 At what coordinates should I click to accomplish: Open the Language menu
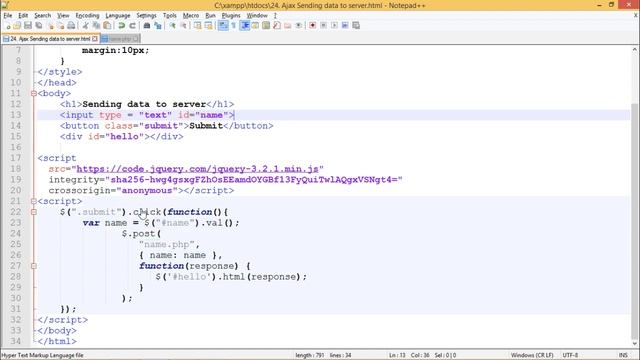[118, 16]
